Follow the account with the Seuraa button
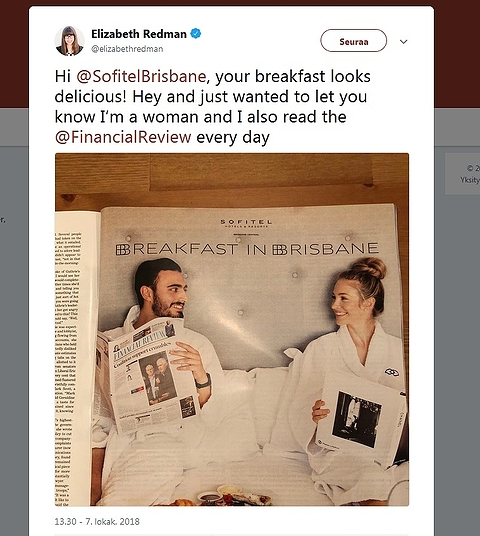The width and height of the screenshot is (480, 536). tap(354, 41)
